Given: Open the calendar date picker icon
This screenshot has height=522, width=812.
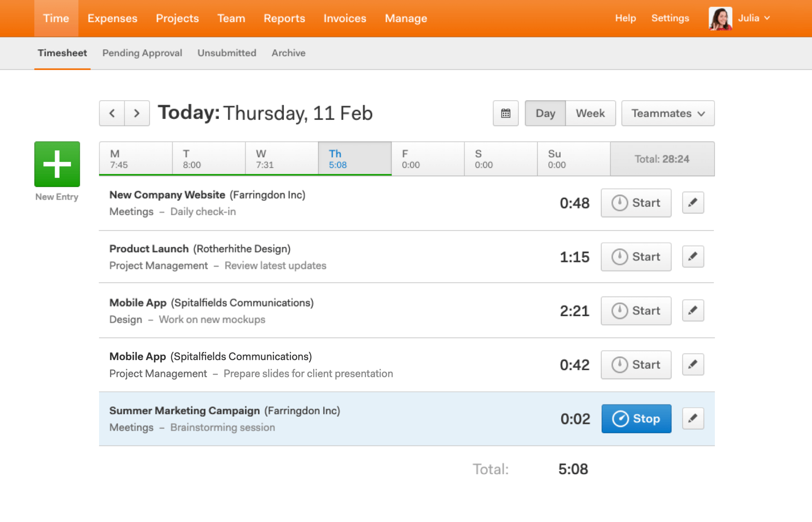Looking at the screenshot, I should click(x=505, y=113).
